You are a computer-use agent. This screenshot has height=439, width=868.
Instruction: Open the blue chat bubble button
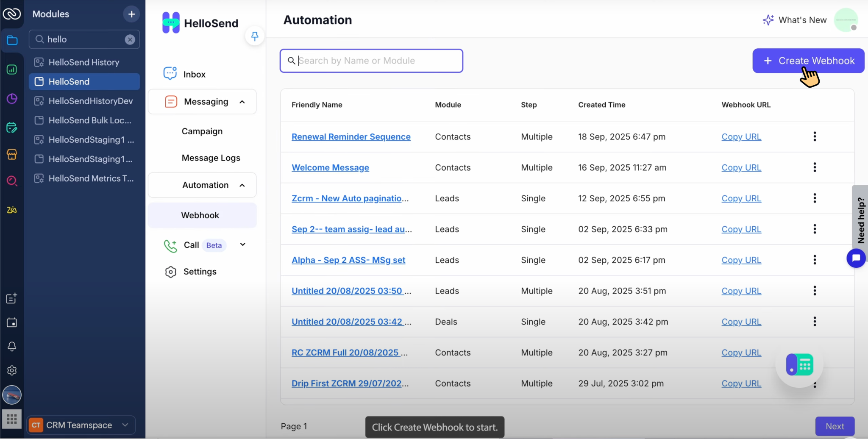856,258
